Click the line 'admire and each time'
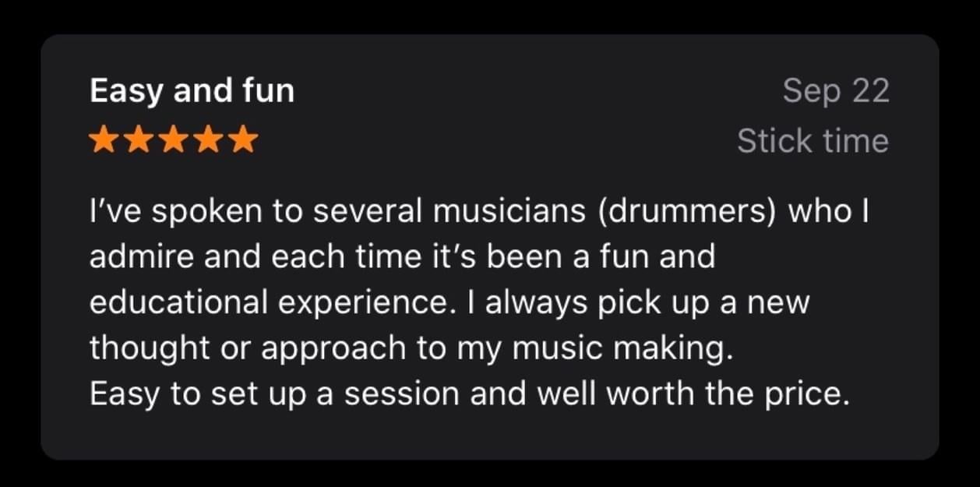Image resolution: width=980 pixels, height=487 pixels. click(402, 258)
